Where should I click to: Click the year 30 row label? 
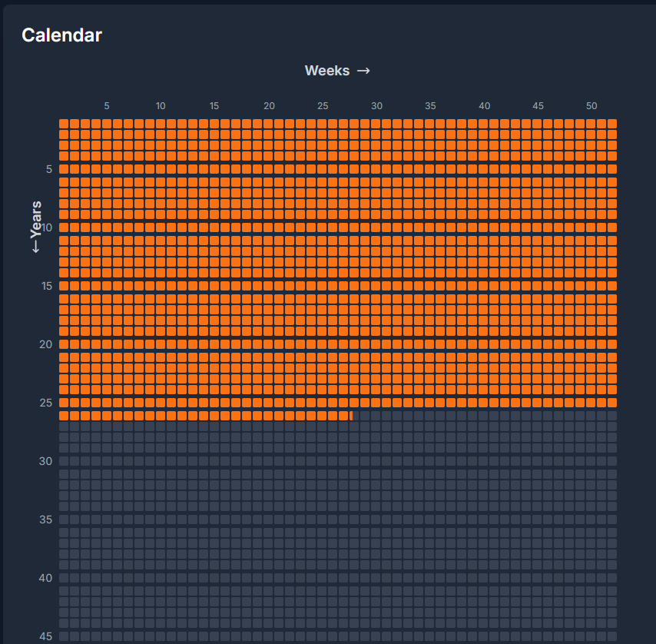pyautogui.click(x=45, y=461)
